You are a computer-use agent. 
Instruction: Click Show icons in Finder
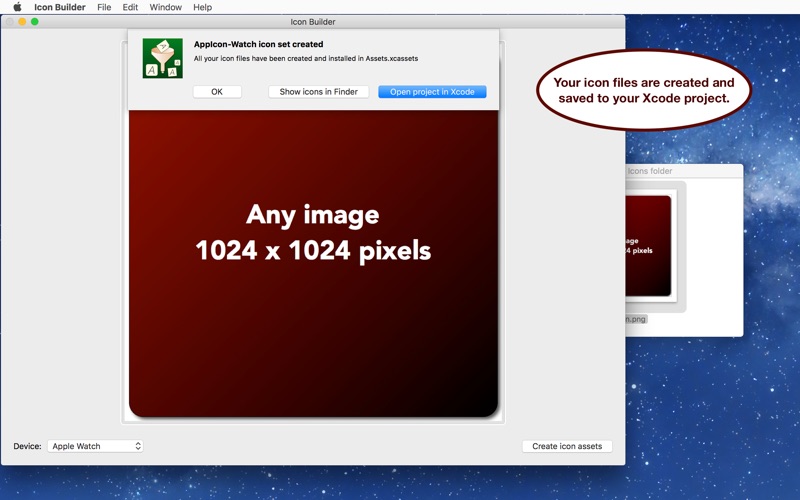click(x=318, y=92)
